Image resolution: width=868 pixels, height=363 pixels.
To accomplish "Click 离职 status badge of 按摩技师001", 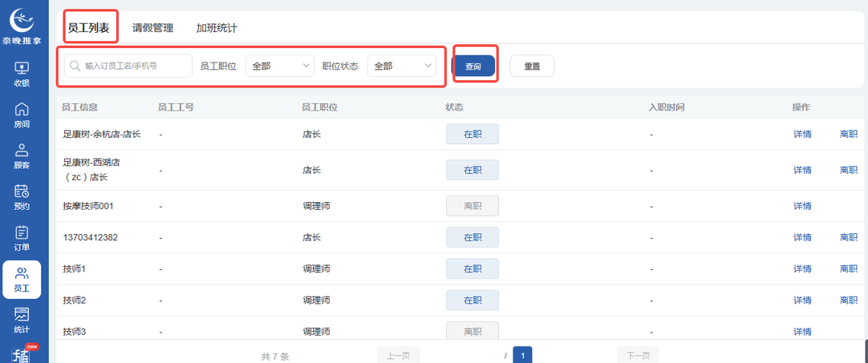I will click(x=473, y=206).
